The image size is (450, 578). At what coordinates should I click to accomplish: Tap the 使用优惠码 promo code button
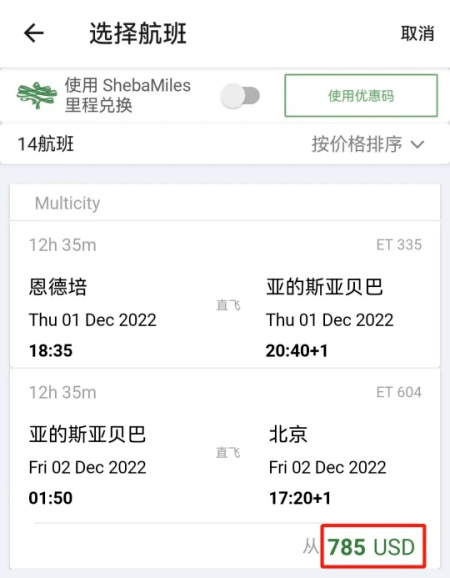[x=361, y=95]
